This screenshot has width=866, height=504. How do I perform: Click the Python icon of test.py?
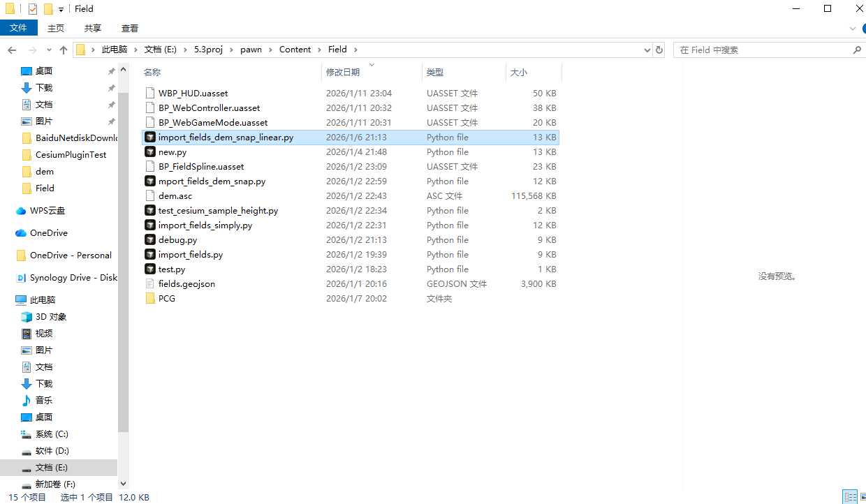click(x=149, y=269)
